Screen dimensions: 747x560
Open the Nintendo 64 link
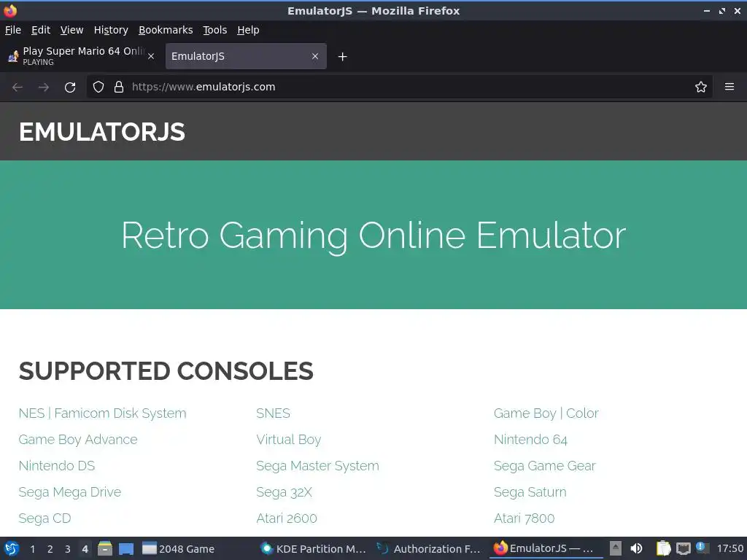(530, 440)
